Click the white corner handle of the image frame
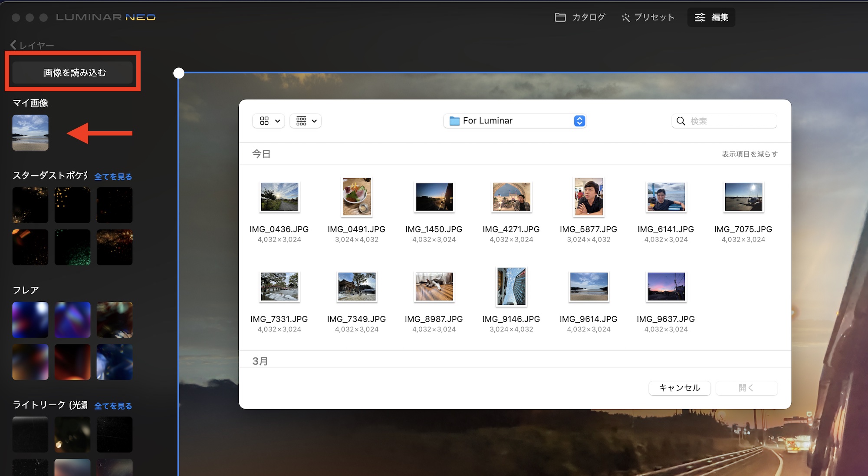Image resolution: width=868 pixels, height=476 pixels. coord(179,73)
